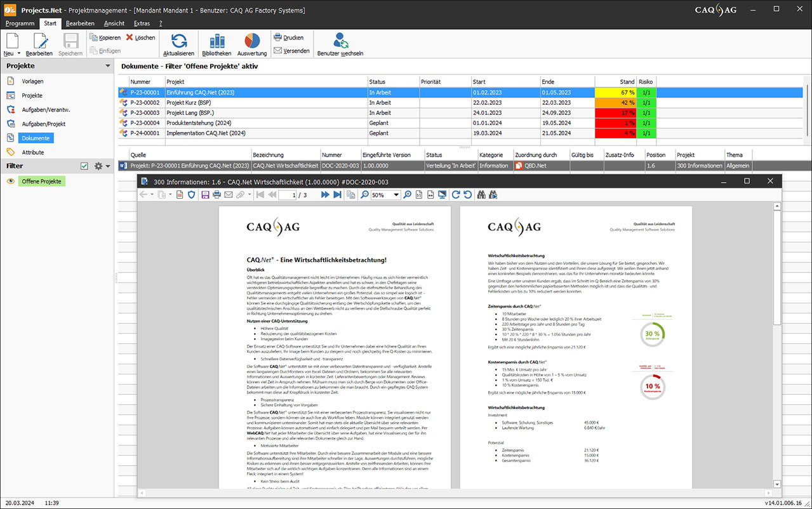Select project P-24-00001 Implementation CAQ.Net
The width and height of the screenshot is (812, 509).
point(460,133)
